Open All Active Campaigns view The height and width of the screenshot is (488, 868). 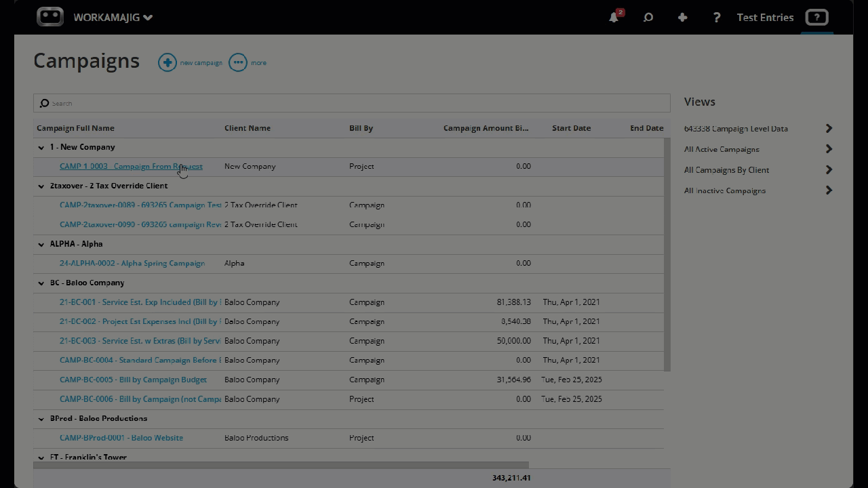722,149
